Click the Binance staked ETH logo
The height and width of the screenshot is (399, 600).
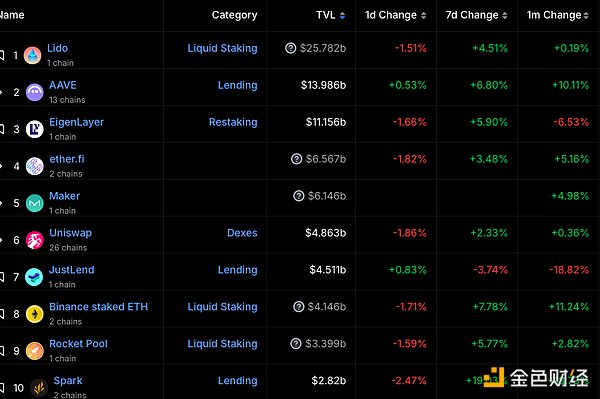pos(34,314)
